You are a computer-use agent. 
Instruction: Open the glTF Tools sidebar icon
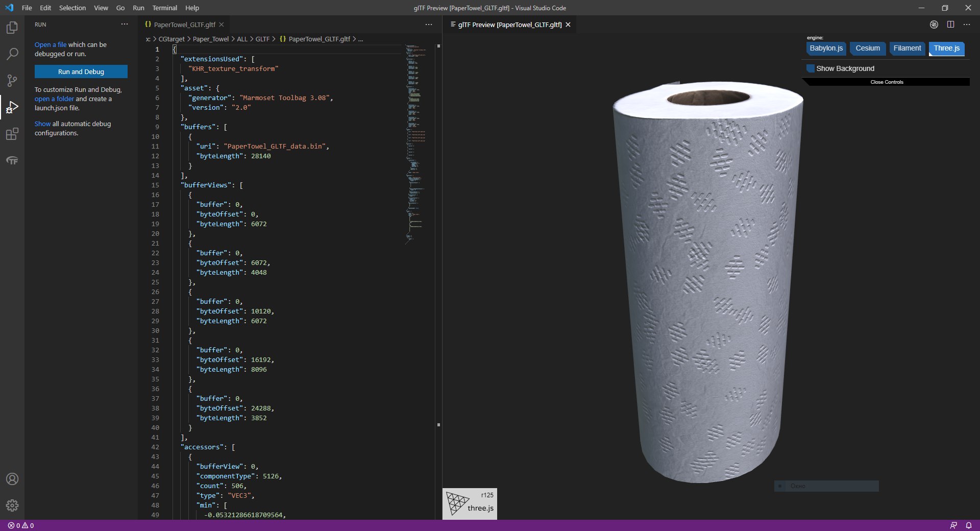12,160
